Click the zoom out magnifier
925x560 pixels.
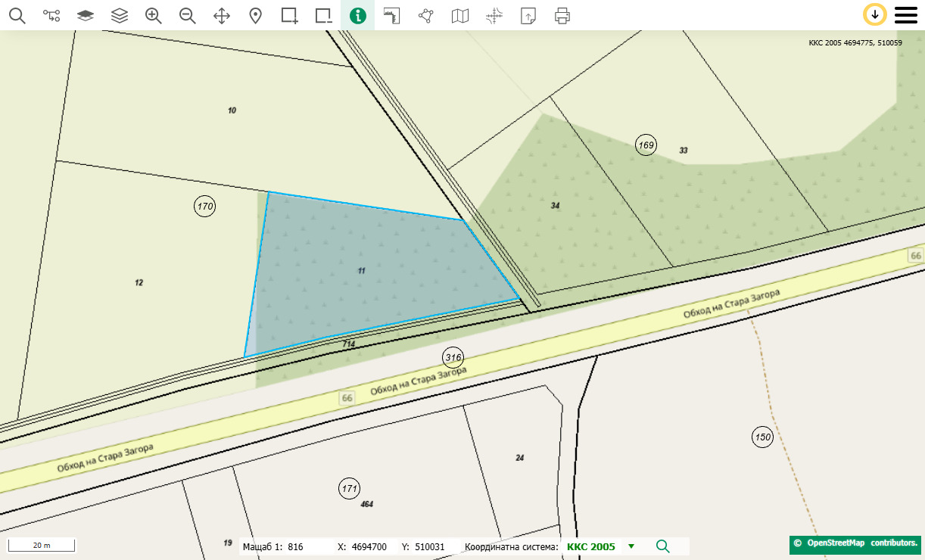(x=188, y=15)
